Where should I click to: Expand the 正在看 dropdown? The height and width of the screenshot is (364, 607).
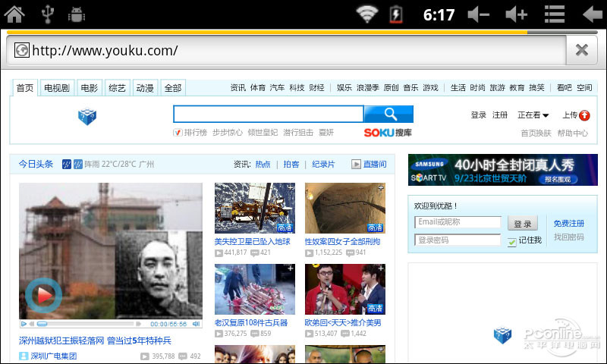click(x=533, y=115)
